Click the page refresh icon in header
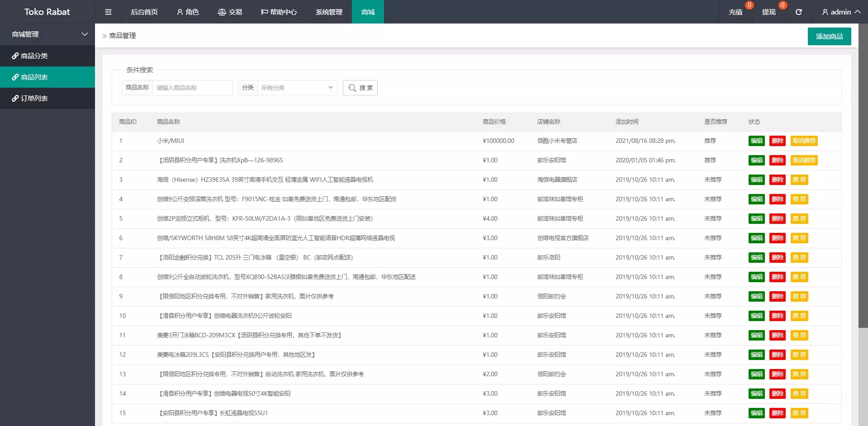The image size is (868, 426). click(799, 12)
